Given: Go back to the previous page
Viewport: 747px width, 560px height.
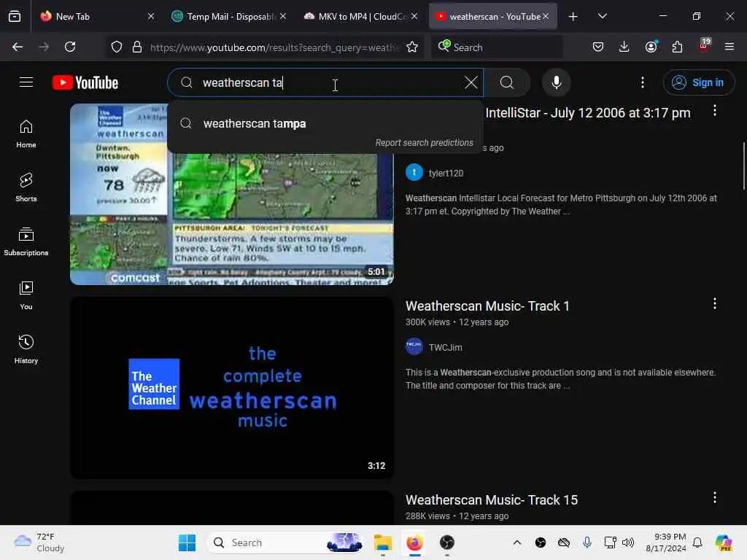Looking at the screenshot, I should pyautogui.click(x=18, y=47).
